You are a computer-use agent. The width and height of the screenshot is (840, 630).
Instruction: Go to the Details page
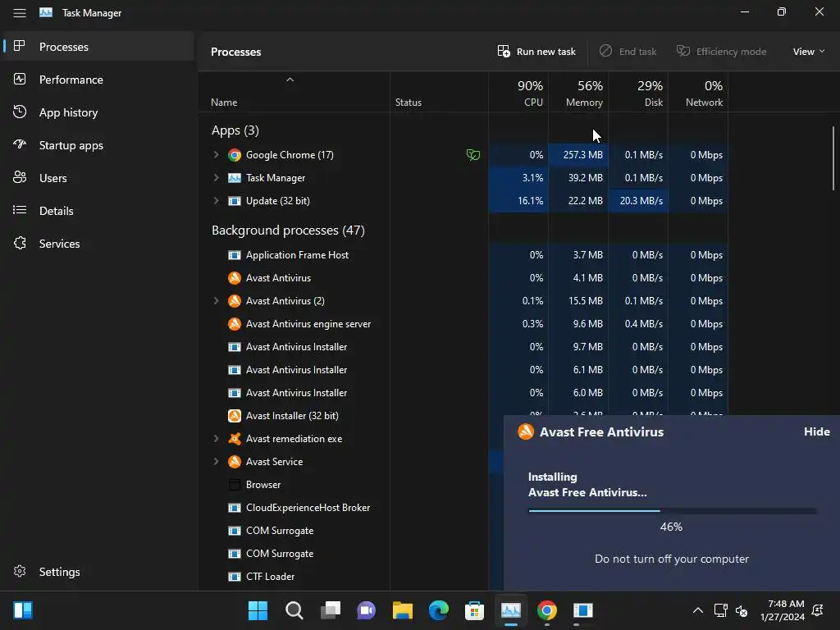click(x=98, y=210)
